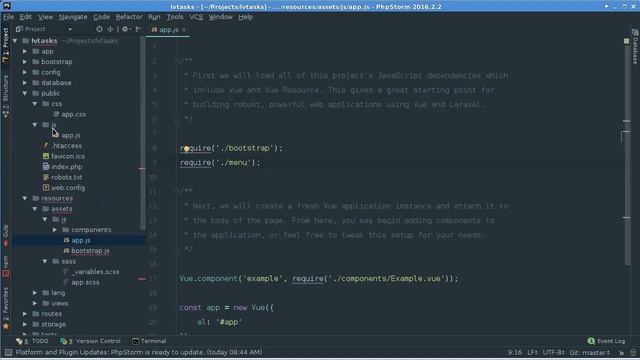
Task: Open the Event Log
Action: tap(606, 341)
